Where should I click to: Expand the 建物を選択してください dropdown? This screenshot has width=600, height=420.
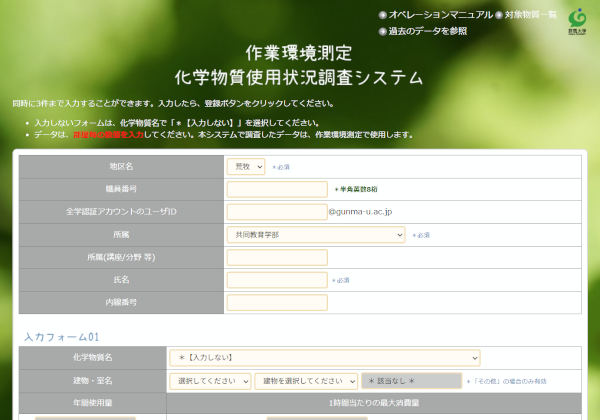click(x=306, y=381)
